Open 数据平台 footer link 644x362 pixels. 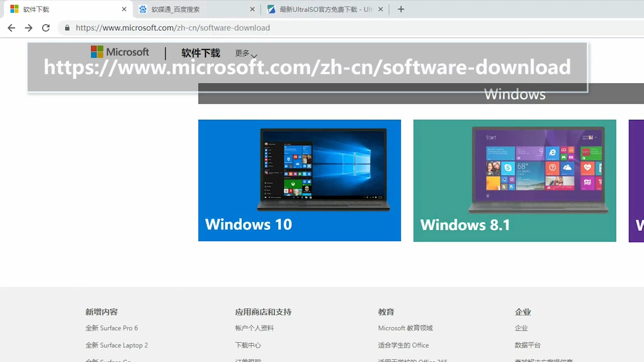528,345
